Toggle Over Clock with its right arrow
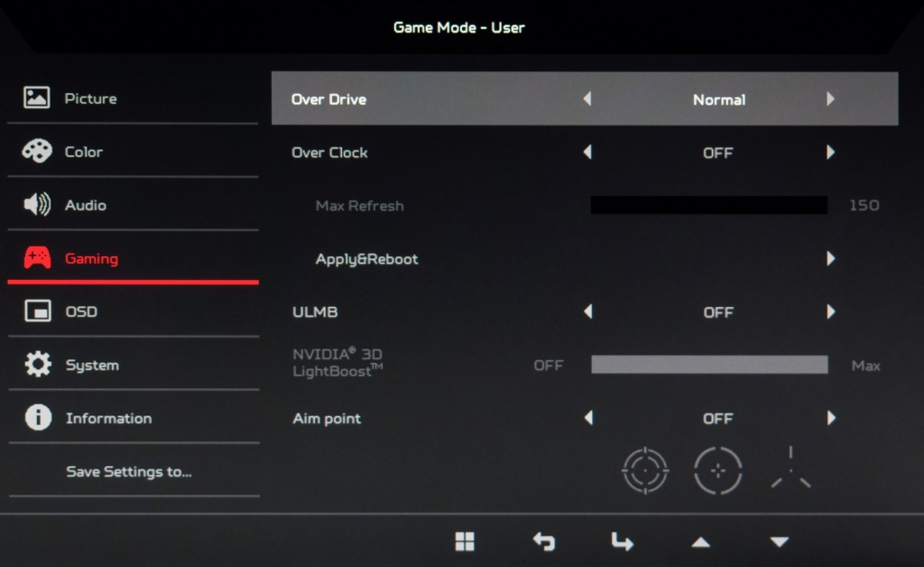The image size is (924, 567). [x=830, y=152]
